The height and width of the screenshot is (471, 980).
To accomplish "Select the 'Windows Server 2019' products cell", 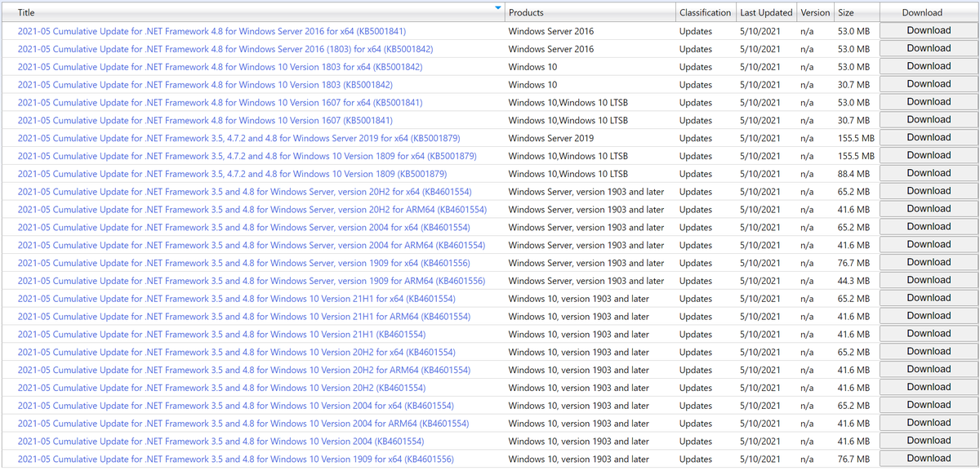I will coord(551,138).
